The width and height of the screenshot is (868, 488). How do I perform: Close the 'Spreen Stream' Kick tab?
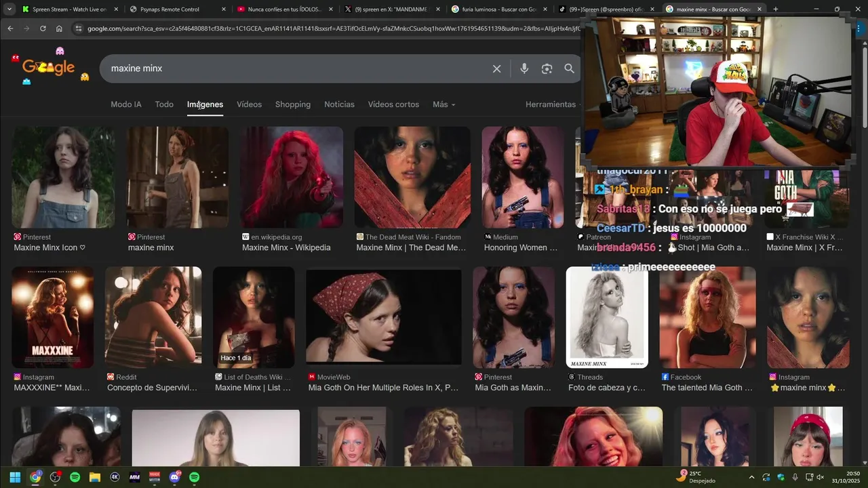coord(116,9)
